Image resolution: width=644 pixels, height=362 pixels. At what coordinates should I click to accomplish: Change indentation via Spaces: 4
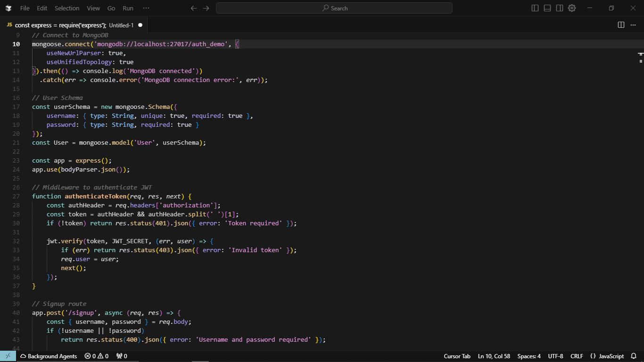tap(529, 356)
